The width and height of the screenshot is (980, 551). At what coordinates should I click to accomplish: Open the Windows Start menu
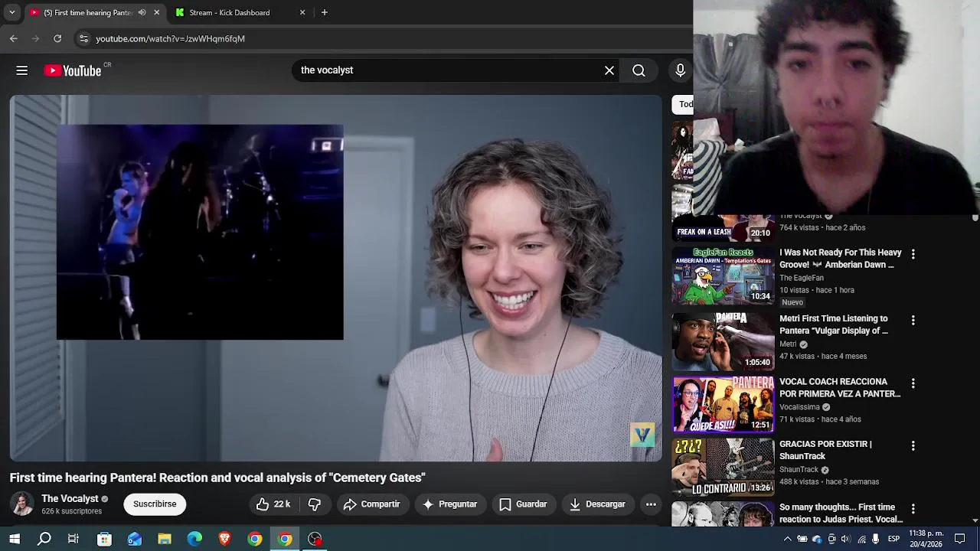15,539
